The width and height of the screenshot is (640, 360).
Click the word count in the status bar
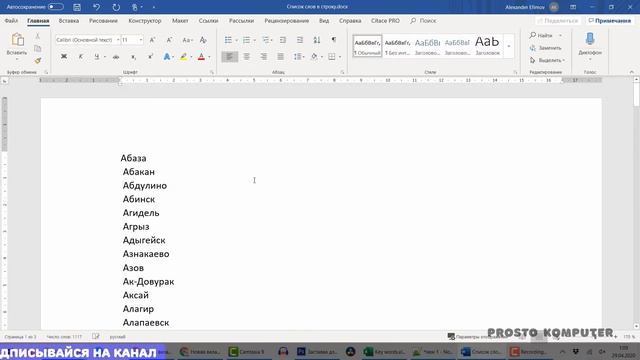[64, 337]
